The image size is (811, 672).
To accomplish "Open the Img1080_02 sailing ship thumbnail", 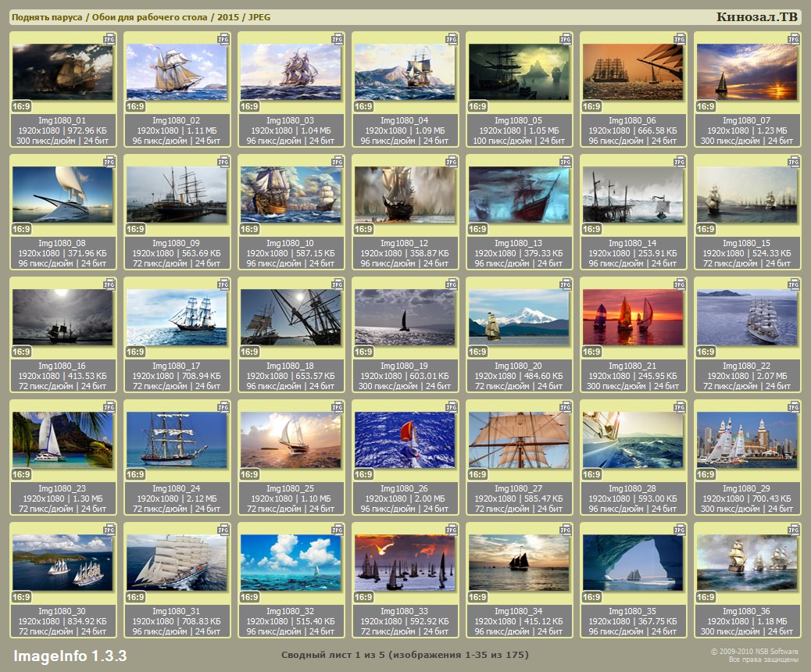I will coord(177,72).
